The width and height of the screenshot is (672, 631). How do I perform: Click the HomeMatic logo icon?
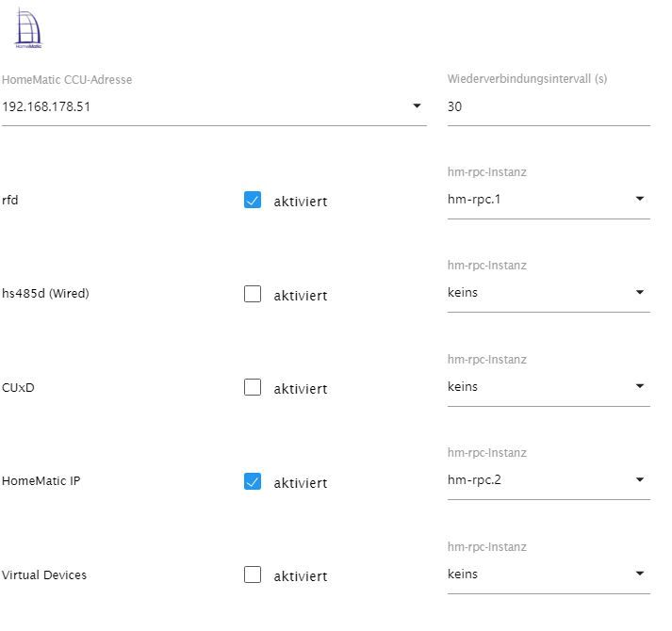tap(28, 28)
